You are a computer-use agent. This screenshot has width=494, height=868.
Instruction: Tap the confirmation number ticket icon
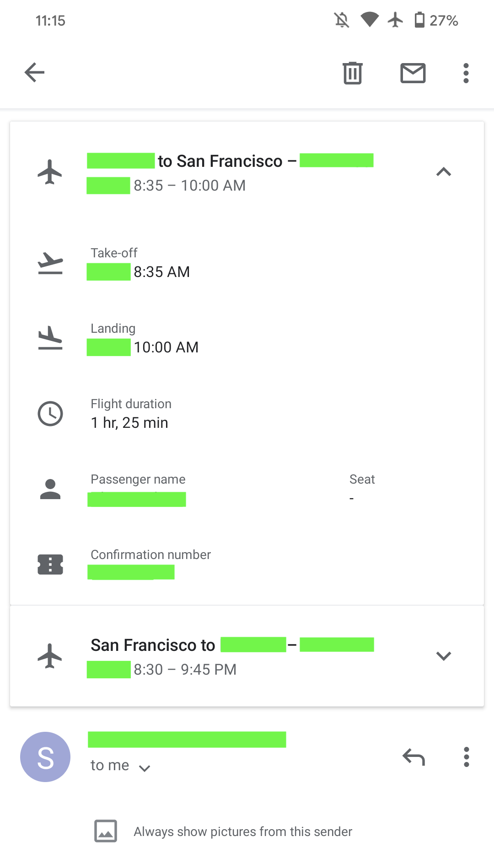tap(50, 564)
